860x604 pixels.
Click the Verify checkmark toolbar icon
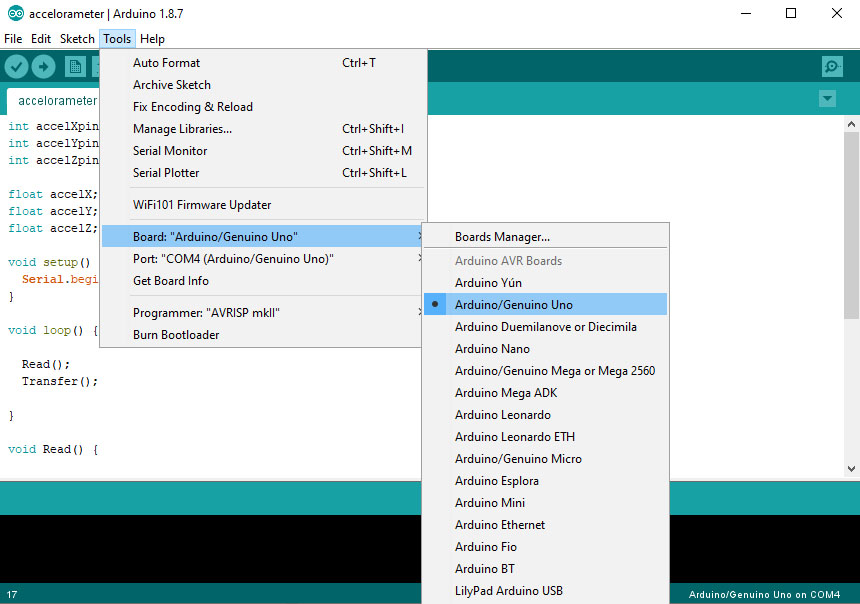[x=16, y=66]
